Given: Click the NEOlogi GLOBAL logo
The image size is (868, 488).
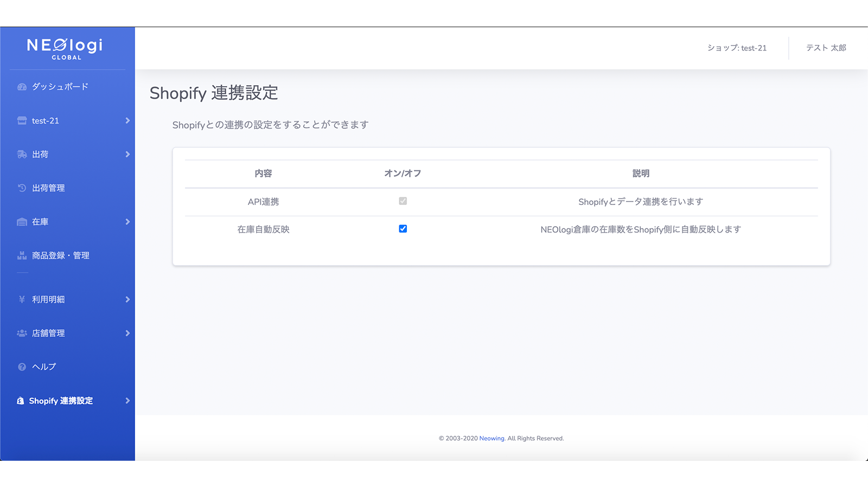Looking at the screenshot, I should [x=64, y=48].
